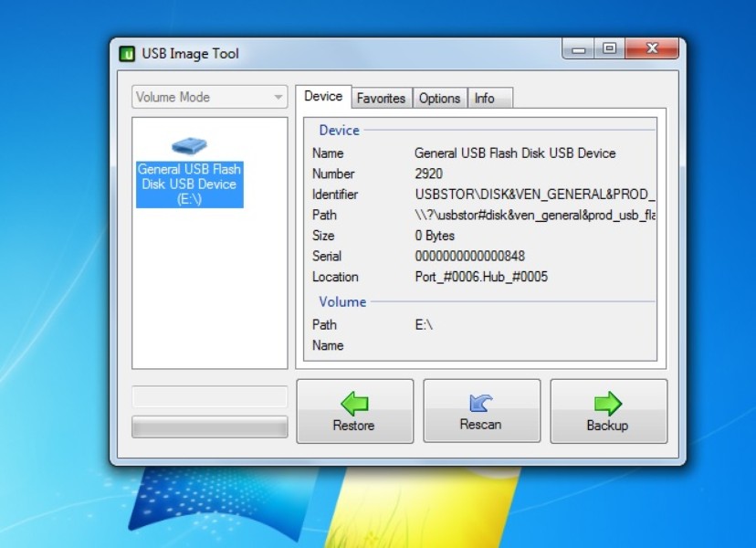
Task: Click the green Restore arrow icon
Action: pos(353,403)
